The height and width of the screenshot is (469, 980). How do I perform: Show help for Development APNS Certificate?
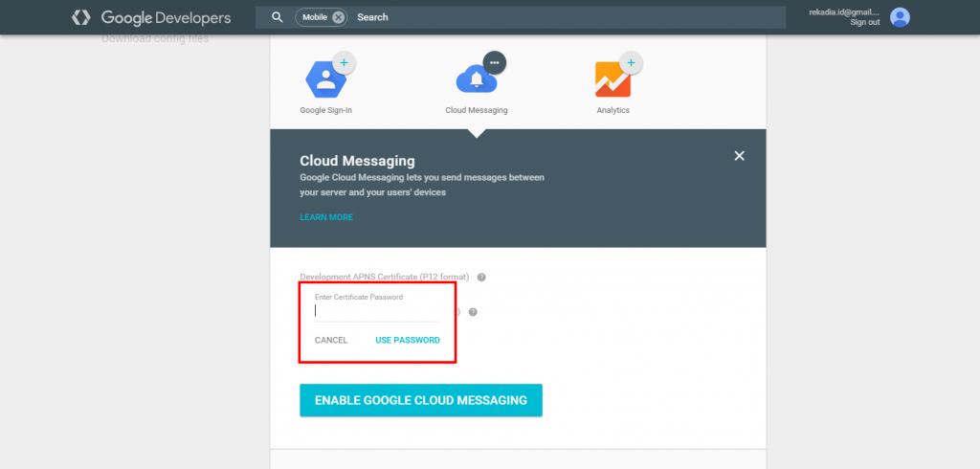481,277
